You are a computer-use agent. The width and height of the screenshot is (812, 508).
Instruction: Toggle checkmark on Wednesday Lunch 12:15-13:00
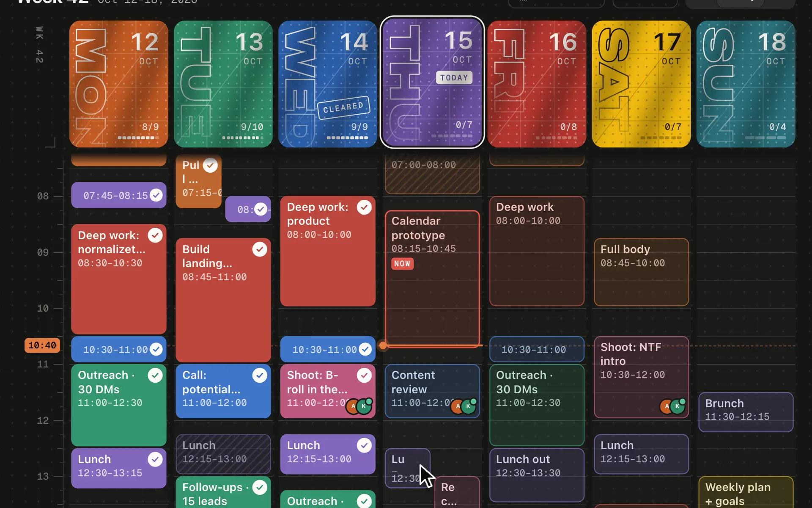pyautogui.click(x=364, y=445)
